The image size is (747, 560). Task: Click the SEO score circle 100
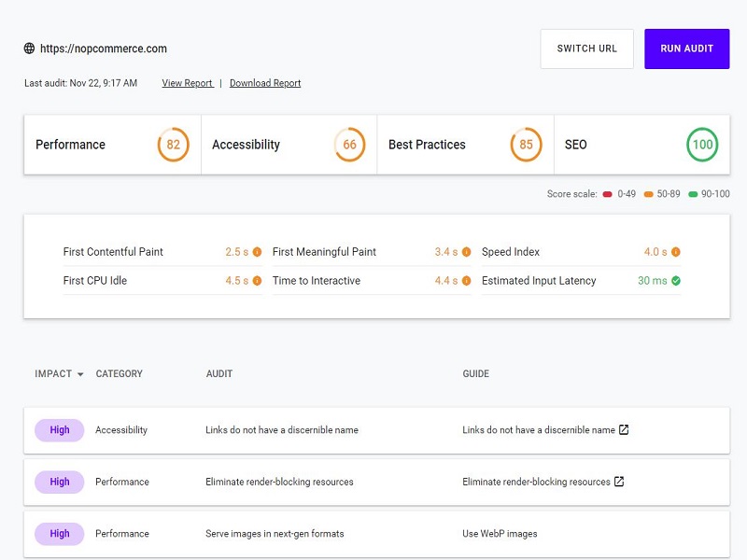coord(702,145)
